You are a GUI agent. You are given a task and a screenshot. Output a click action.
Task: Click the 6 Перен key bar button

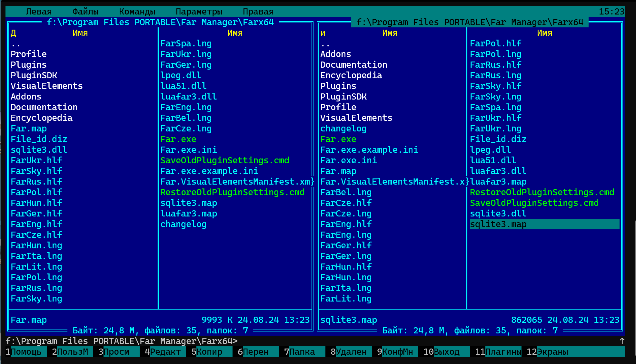pyautogui.click(x=258, y=352)
